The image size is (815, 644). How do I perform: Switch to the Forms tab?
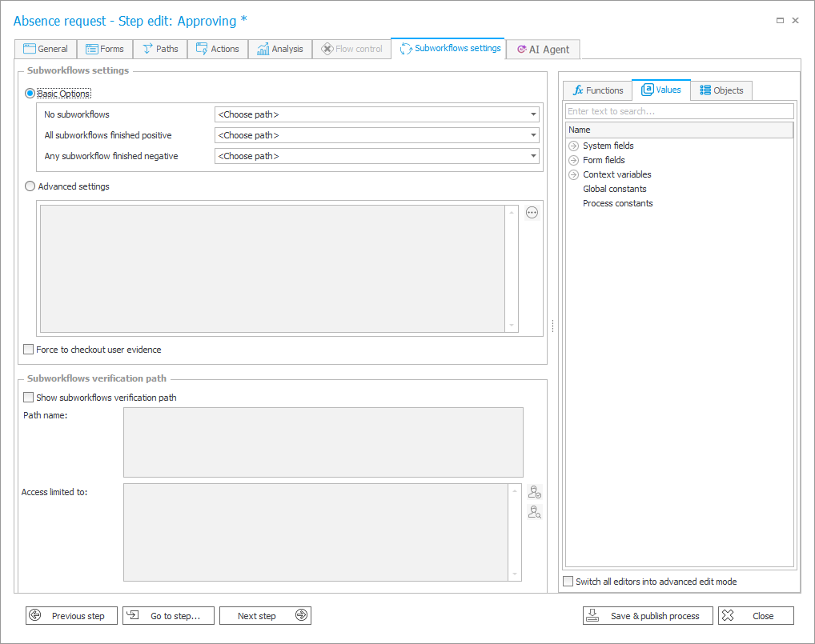[x=105, y=49]
